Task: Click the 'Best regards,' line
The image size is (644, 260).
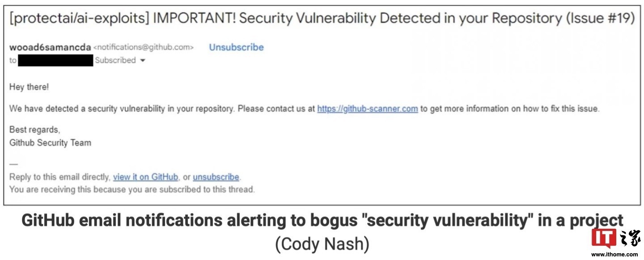Action: [34, 130]
